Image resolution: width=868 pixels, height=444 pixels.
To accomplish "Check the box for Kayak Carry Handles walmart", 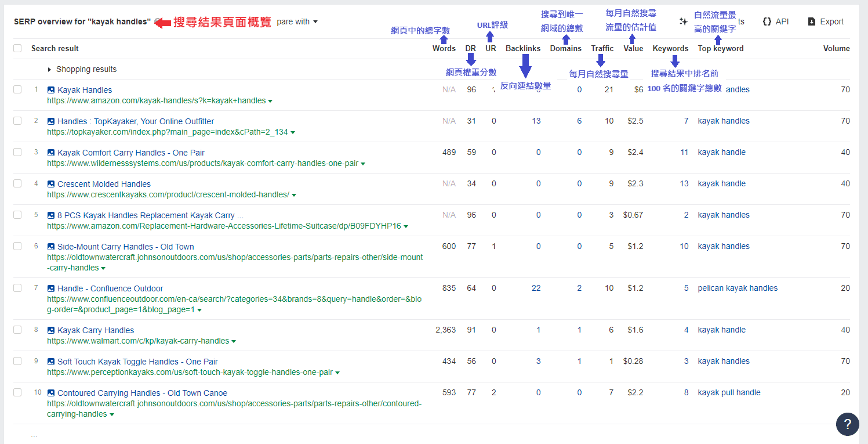I will (x=17, y=330).
